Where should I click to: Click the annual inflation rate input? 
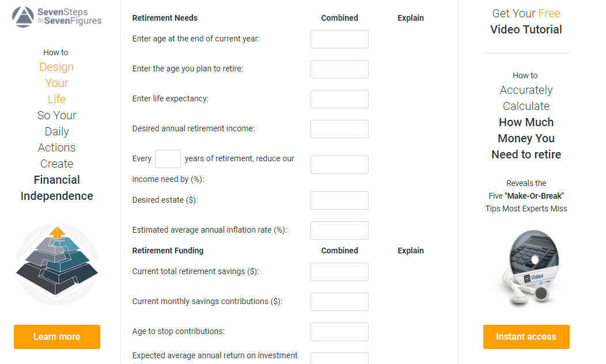(339, 230)
